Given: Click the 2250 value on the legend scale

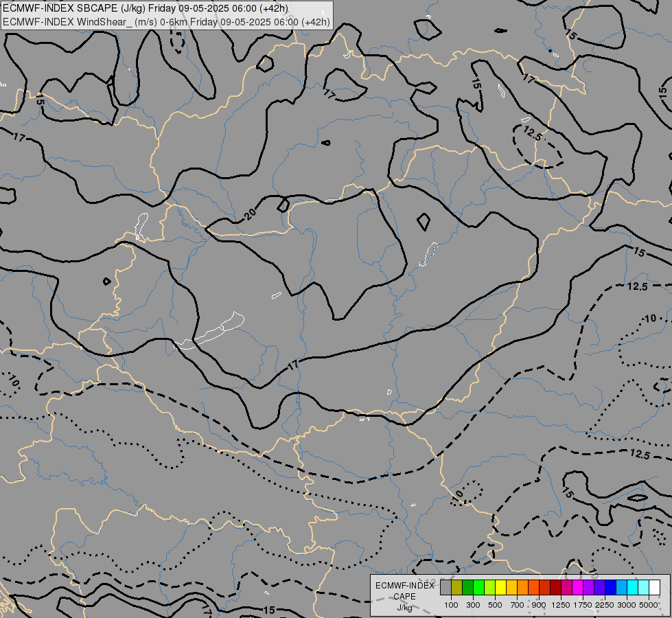Looking at the screenshot, I should [x=605, y=605].
